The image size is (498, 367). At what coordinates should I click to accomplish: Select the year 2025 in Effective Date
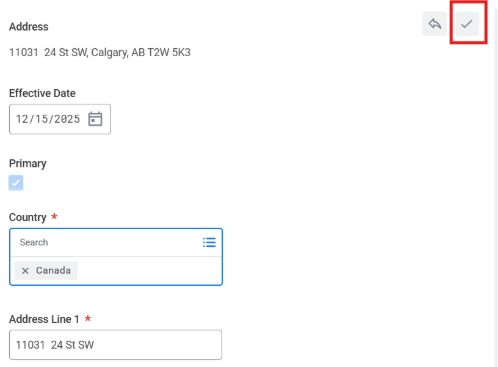tap(68, 119)
